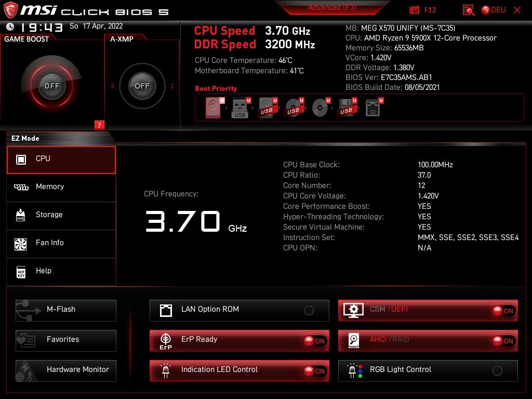Switch to the Memory tab
This screenshot has width=532, height=399.
point(61,188)
